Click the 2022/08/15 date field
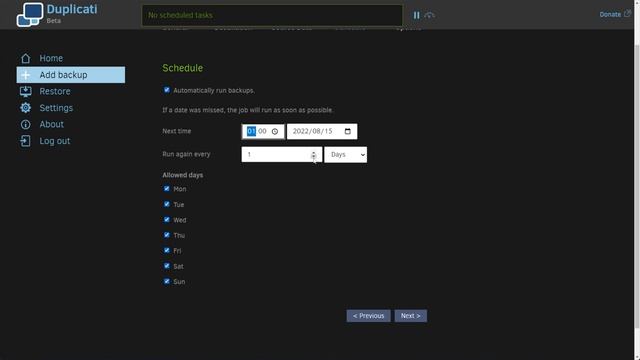 (x=322, y=131)
